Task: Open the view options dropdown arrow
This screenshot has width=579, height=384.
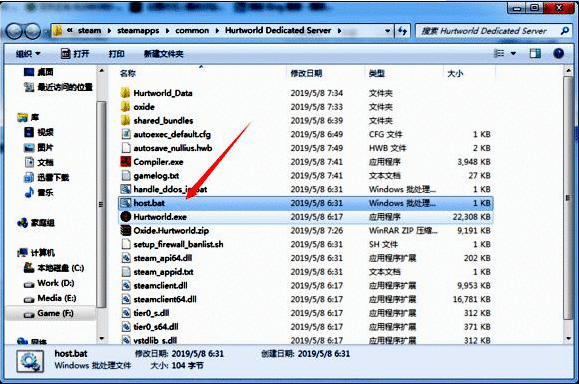Action: 513,54
